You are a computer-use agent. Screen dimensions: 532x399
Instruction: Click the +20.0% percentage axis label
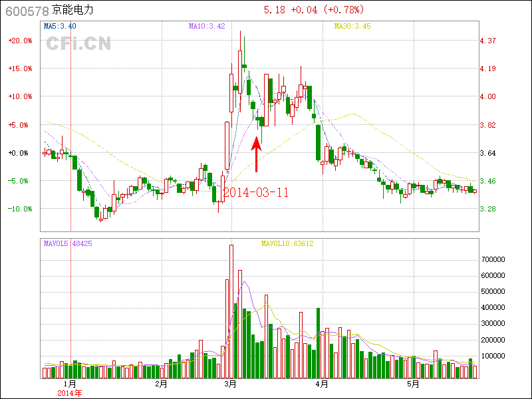pos(20,41)
